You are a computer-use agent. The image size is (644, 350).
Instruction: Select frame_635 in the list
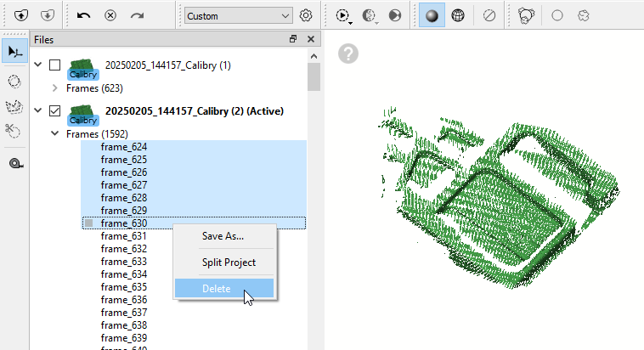click(124, 287)
